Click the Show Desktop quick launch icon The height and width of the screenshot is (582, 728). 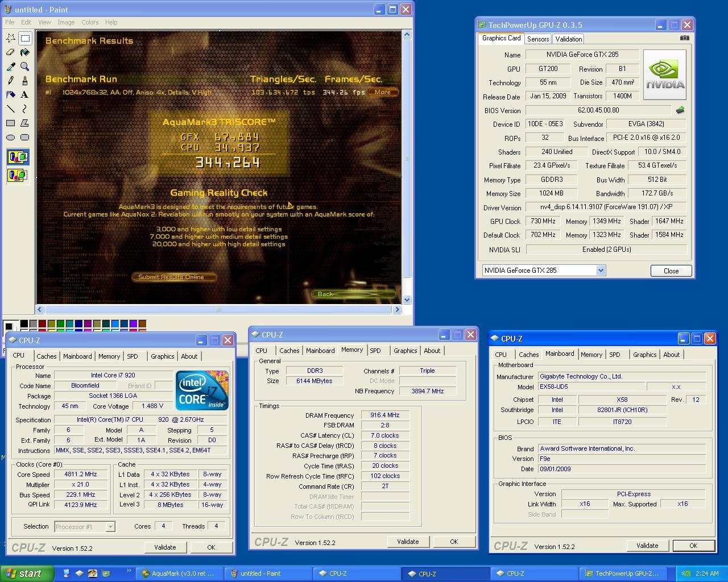(x=67, y=573)
